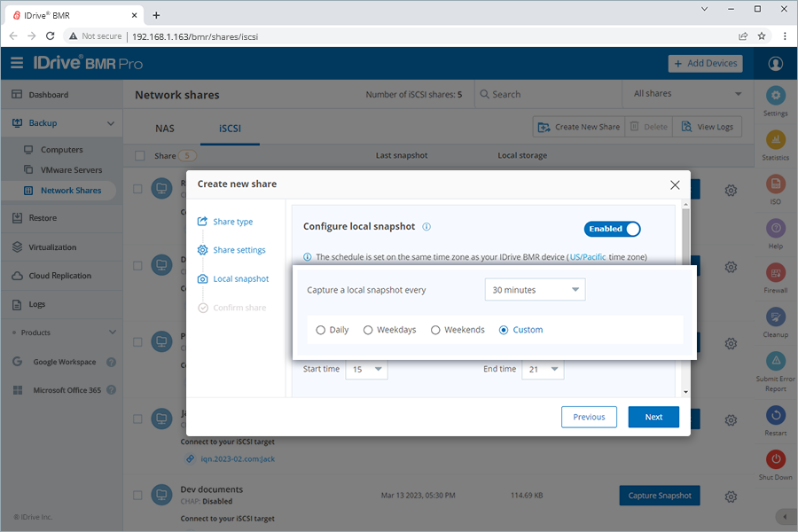Screen dimensions: 798x532
Task: Collapse the Backup section in left sidebar
Action: (x=111, y=123)
